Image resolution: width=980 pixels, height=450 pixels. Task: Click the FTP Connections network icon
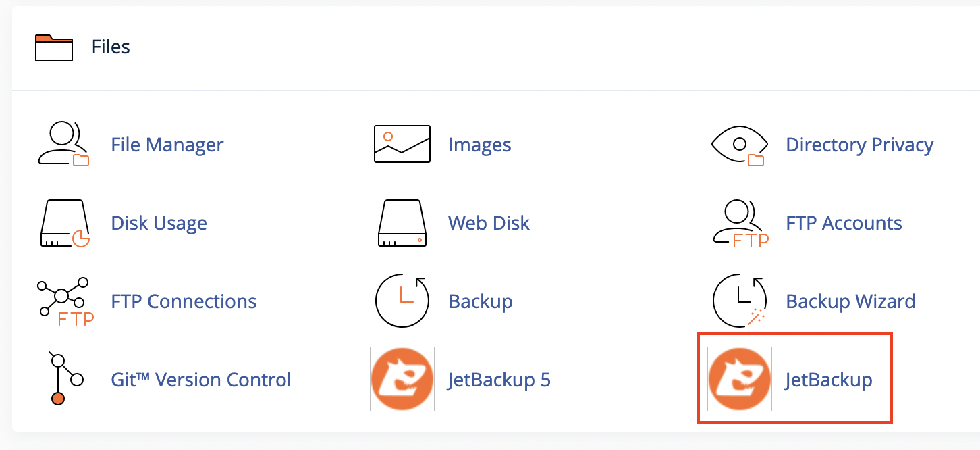pyautogui.click(x=65, y=301)
